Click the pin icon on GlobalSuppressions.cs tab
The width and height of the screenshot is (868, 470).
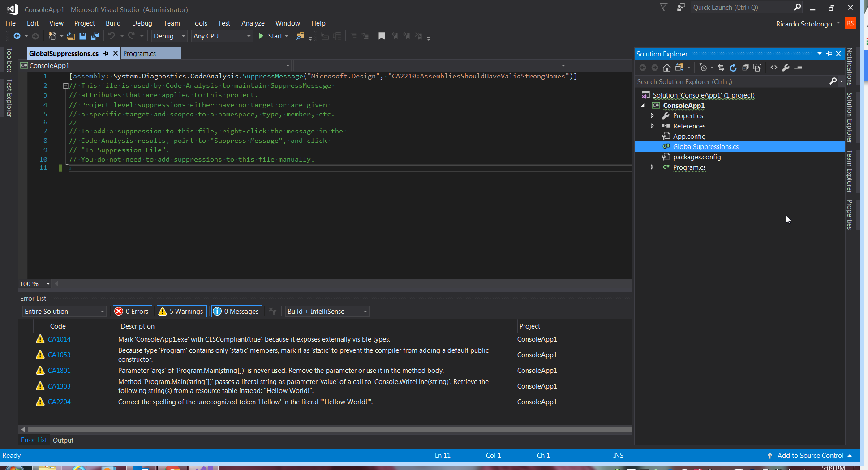point(106,53)
